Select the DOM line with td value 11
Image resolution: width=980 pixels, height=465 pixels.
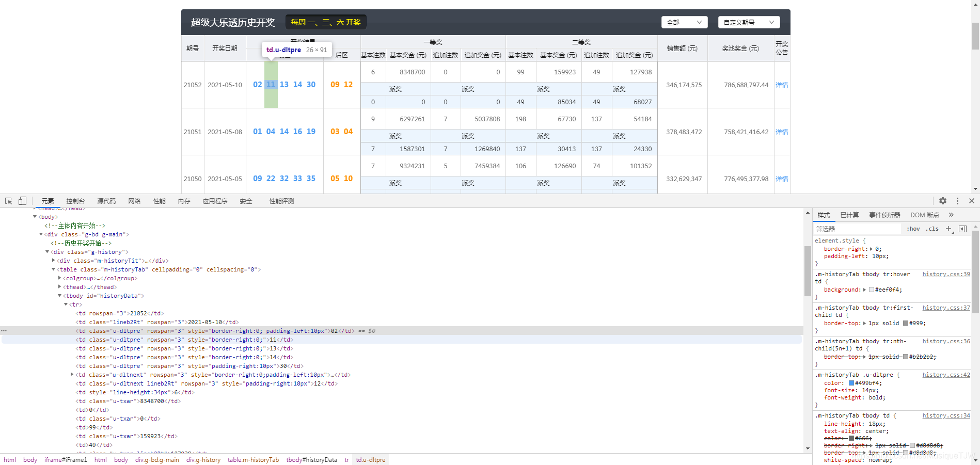[402, 340]
